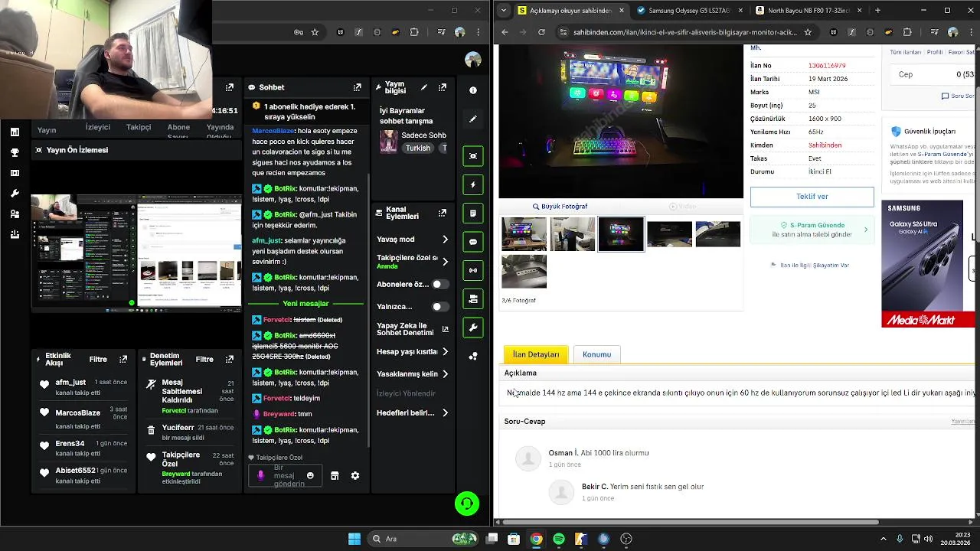The width and height of the screenshot is (980, 551).
Task: Pop out the Denetim Eylemleri panel
Action: point(229,359)
